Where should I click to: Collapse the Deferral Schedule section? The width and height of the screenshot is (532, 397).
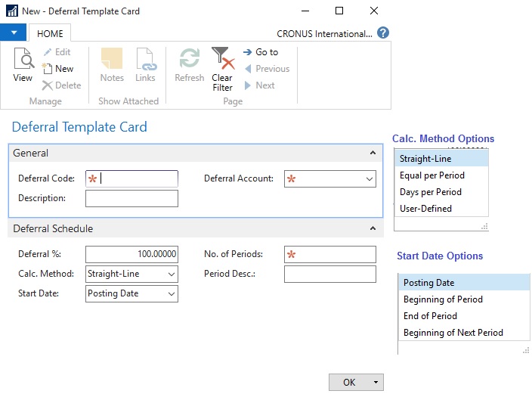373,228
